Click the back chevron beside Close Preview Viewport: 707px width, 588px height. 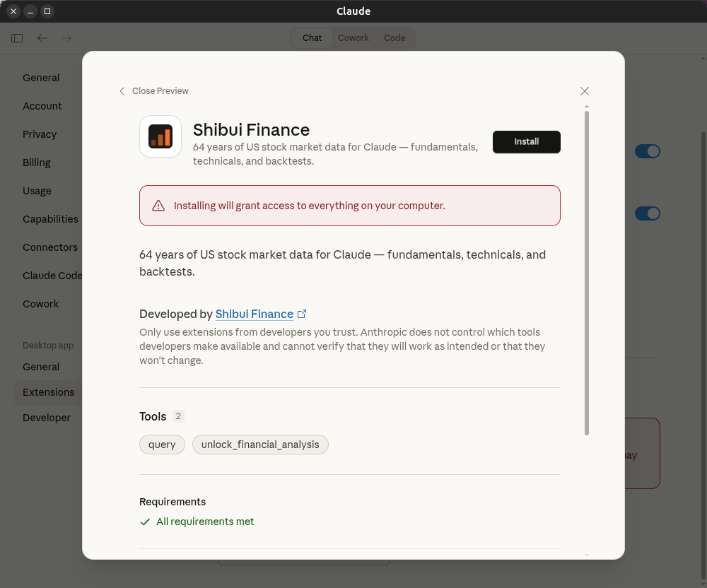click(122, 91)
